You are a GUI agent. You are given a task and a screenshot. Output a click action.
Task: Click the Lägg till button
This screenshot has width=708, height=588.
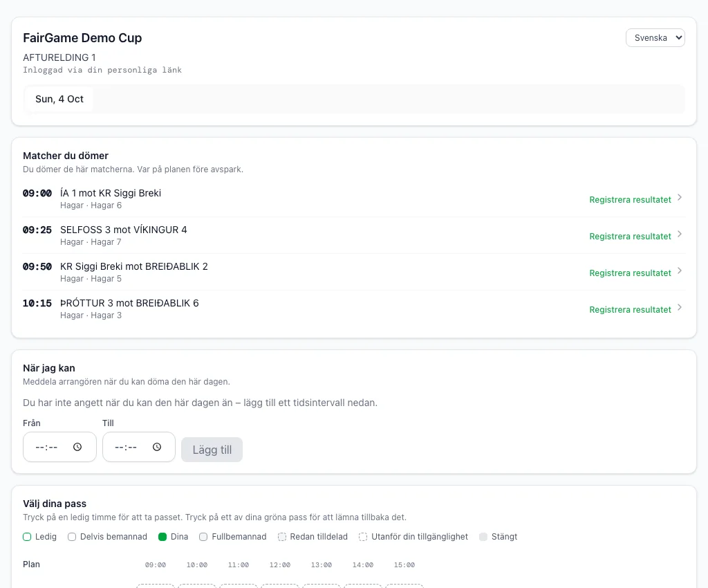click(212, 450)
